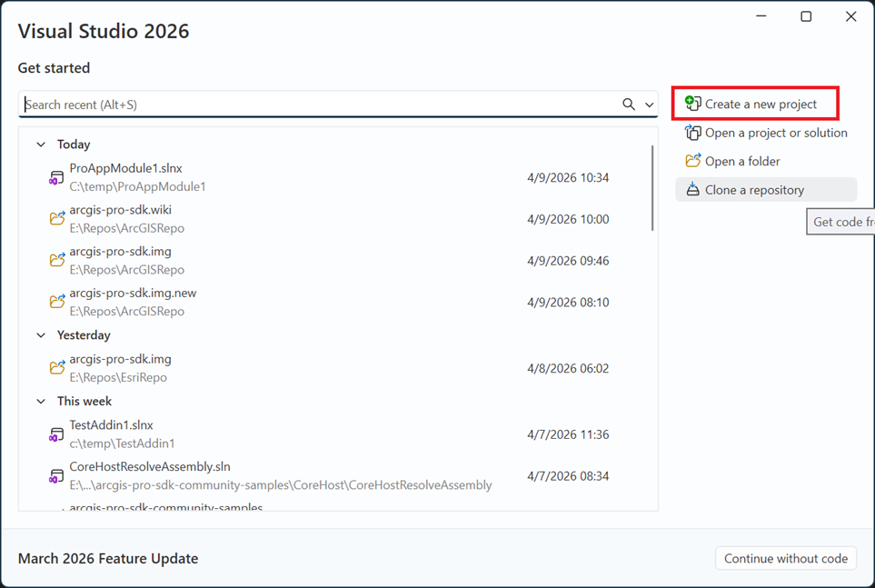
Task: Click the c:\temp\TestAddin1 path text
Action: coord(122,443)
